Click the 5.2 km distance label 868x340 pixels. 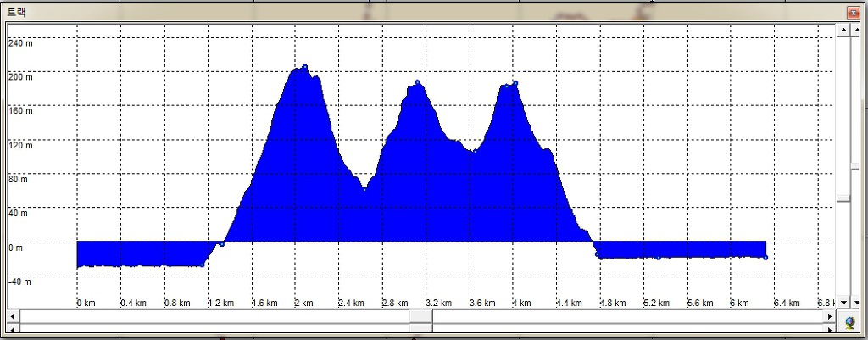pyautogui.click(x=657, y=303)
